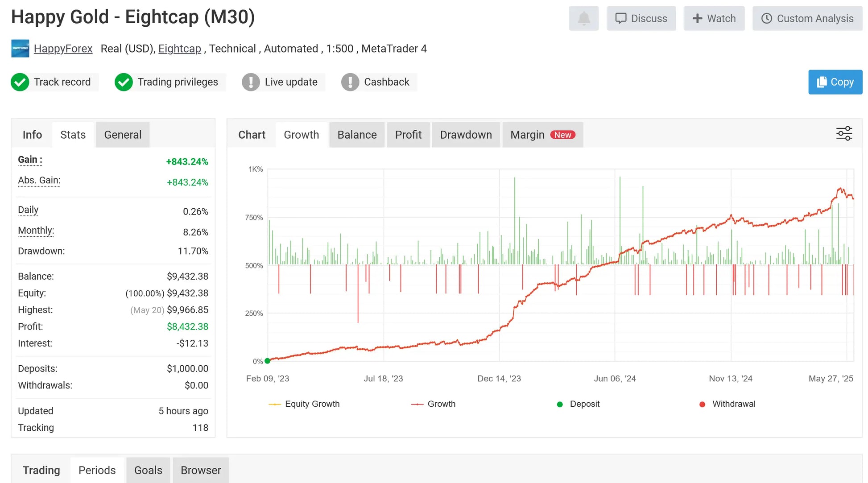
Task: Toggle the Withdrawal legend marker
Action: click(727, 404)
